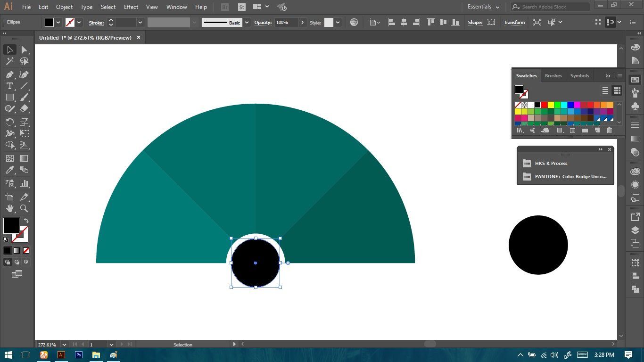This screenshot has height=362, width=644.
Task: Enable Draw Normal mode
Action: 8,262
